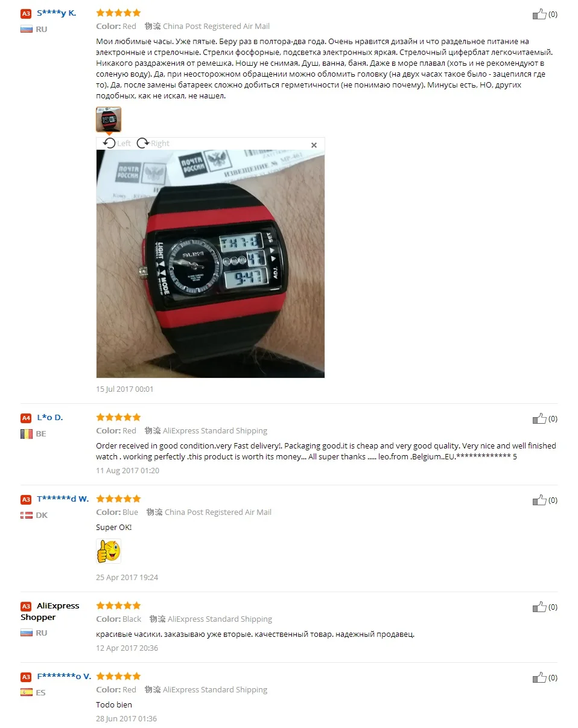
Task: Click the A3 badge beside S****y K.
Action: coord(26,13)
